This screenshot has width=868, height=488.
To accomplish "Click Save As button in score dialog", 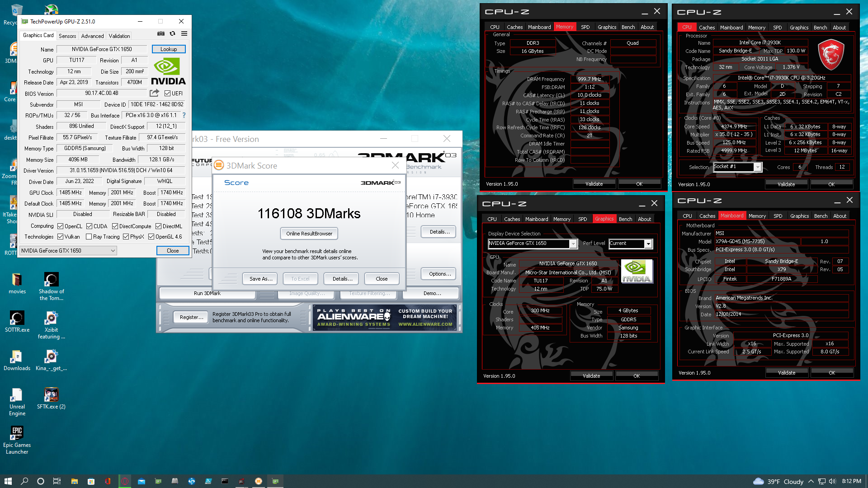I will (261, 279).
